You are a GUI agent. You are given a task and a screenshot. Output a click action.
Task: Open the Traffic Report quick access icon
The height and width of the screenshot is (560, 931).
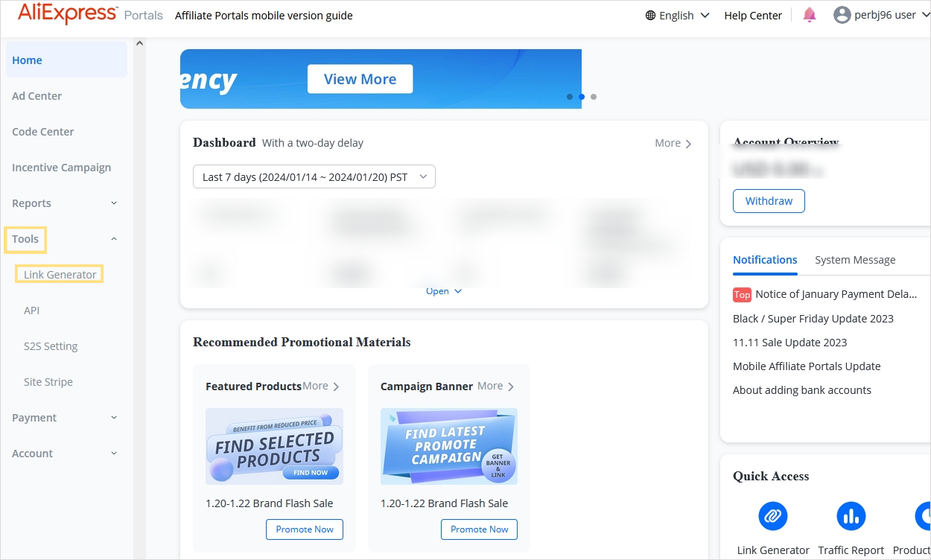(851, 516)
